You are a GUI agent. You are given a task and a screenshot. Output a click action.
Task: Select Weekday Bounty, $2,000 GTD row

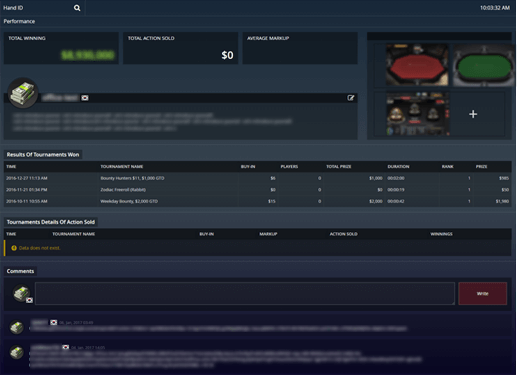pos(258,201)
